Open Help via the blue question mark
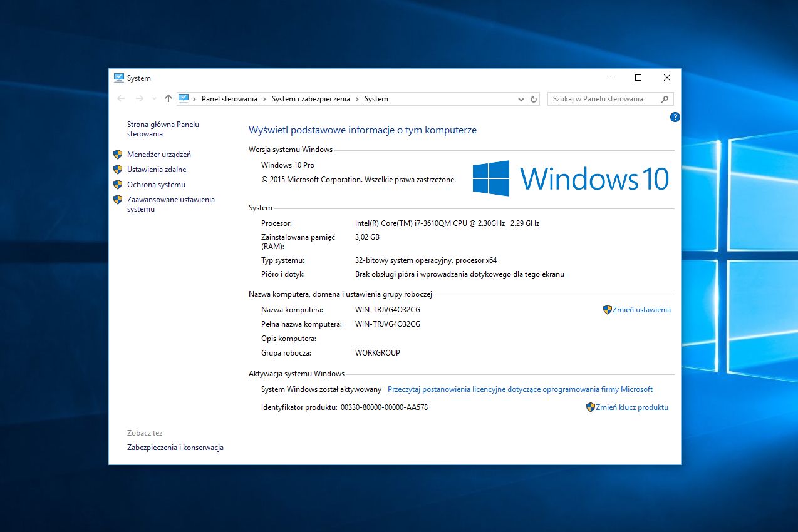 tap(675, 117)
